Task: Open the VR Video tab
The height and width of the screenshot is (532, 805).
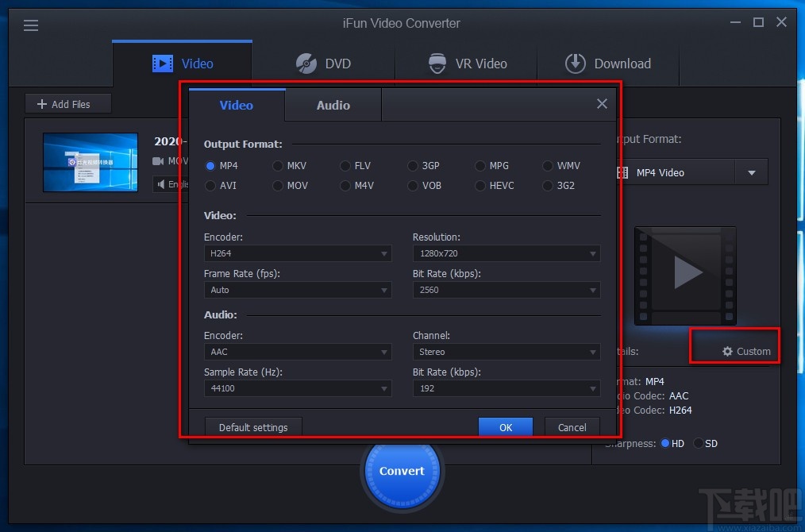Action: click(x=466, y=64)
